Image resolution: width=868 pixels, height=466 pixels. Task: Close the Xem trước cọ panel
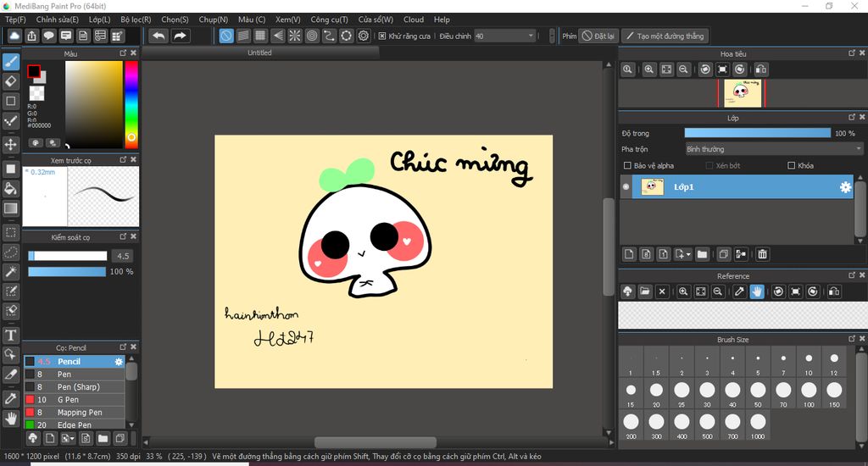click(133, 159)
